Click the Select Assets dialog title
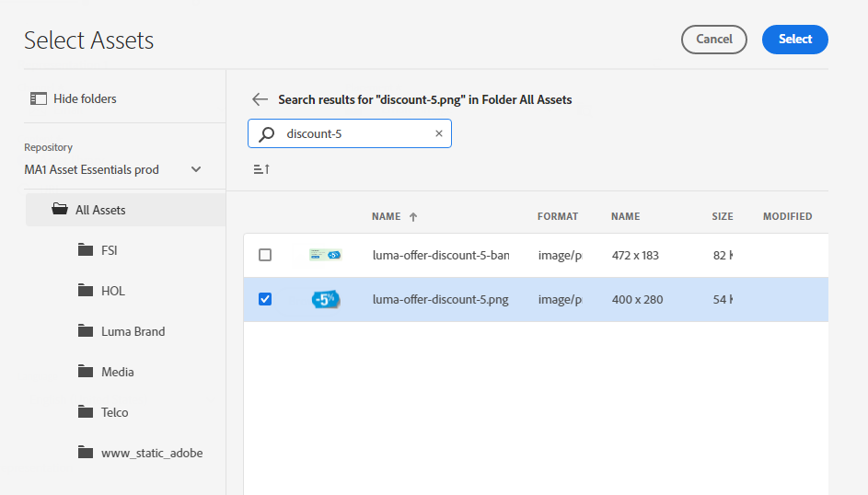The height and width of the screenshot is (495, 868). click(88, 40)
